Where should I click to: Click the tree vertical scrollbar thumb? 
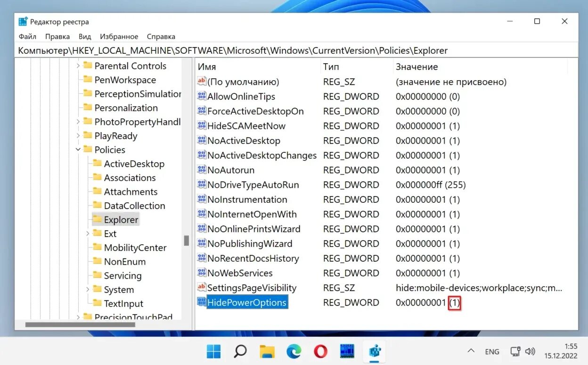186,241
